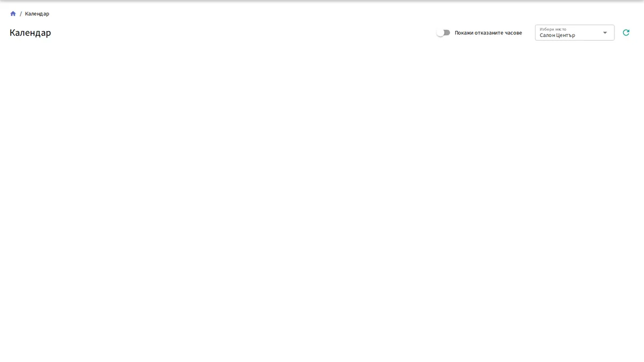Enable showing cancelled appointments via switch knob

coord(440,33)
